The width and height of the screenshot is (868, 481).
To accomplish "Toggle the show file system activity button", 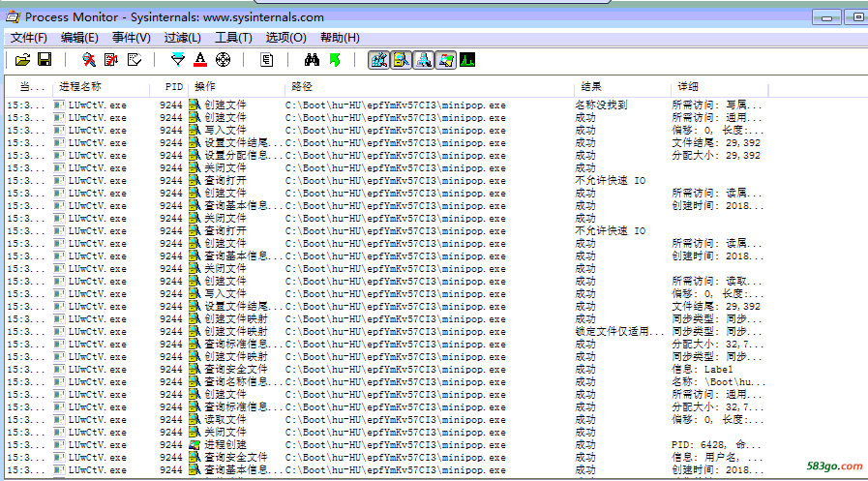I will pos(402,60).
